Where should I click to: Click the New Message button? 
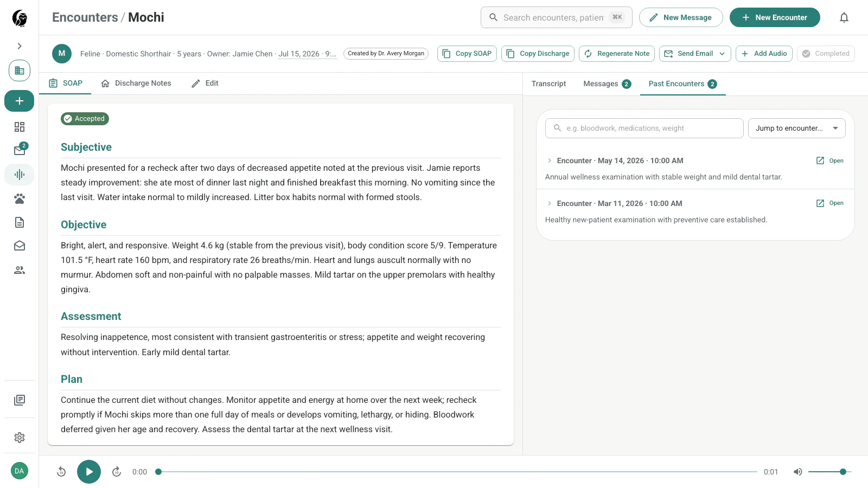[x=681, y=17]
